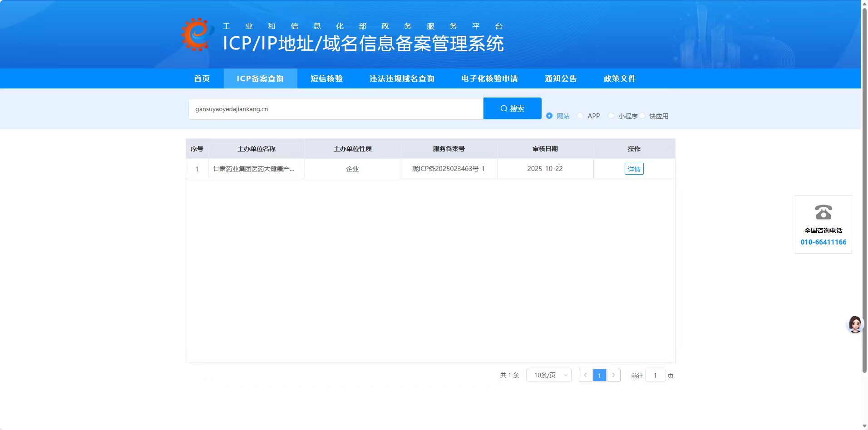Screen dimensions: 868x430
Task: Click the 详情 details button in row 1
Action: tap(634, 169)
